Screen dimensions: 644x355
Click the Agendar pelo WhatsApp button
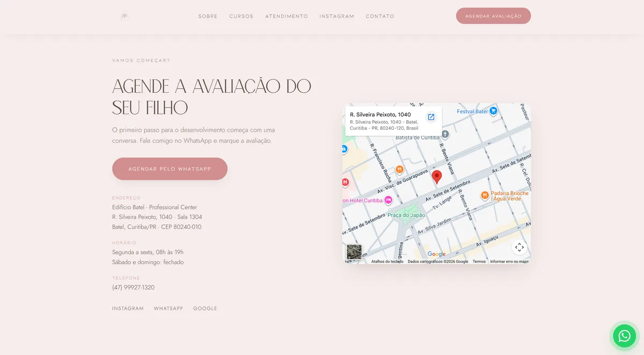point(170,169)
